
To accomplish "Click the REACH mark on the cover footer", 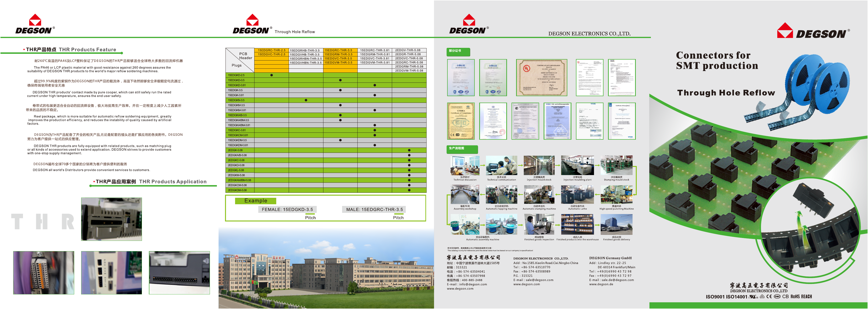I will click(x=807, y=297).
